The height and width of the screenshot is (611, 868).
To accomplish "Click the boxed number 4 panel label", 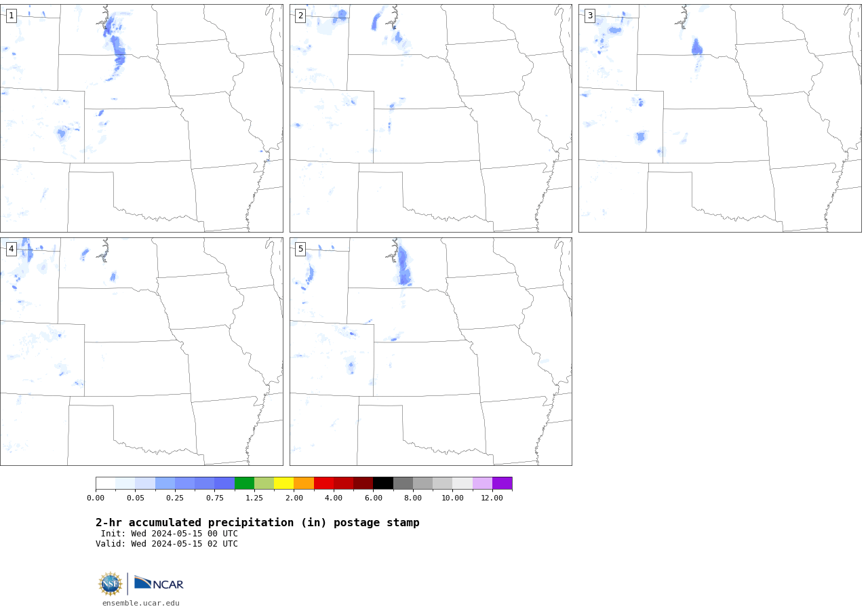I will tap(12, 249).
